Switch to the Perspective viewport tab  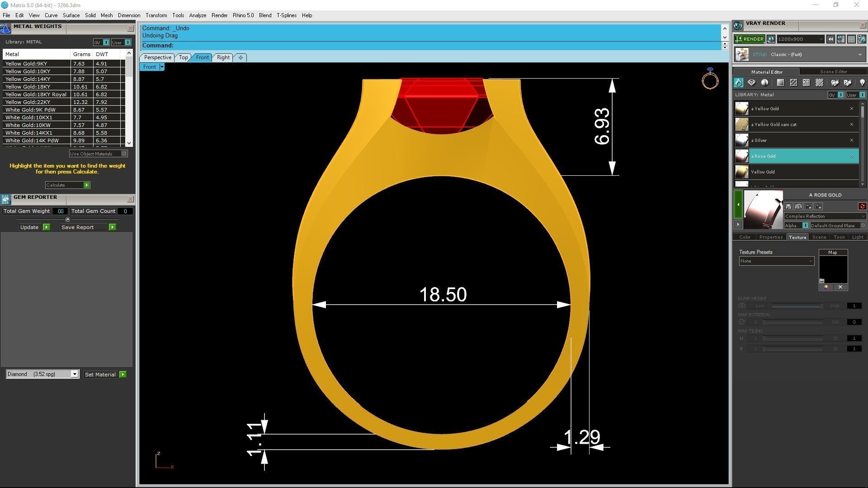click(x=157, y=57)
